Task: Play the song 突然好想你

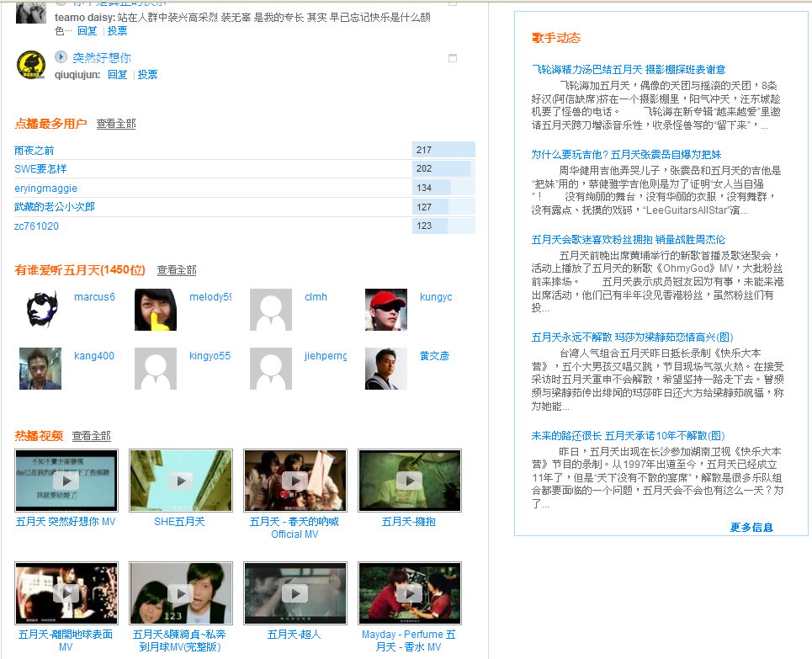Action: point(61,56)
